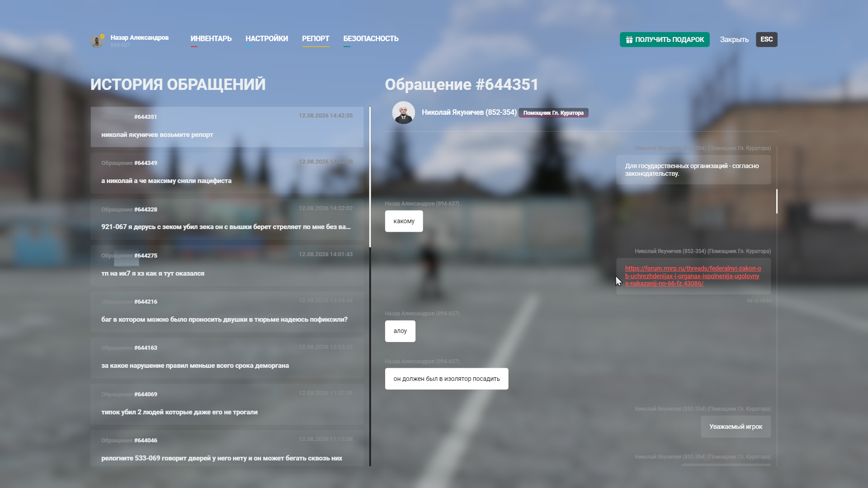The image size is (868, 488).
Task: Click the Николай Якуничев (852-354) name
Action: (x=469, y=112)
